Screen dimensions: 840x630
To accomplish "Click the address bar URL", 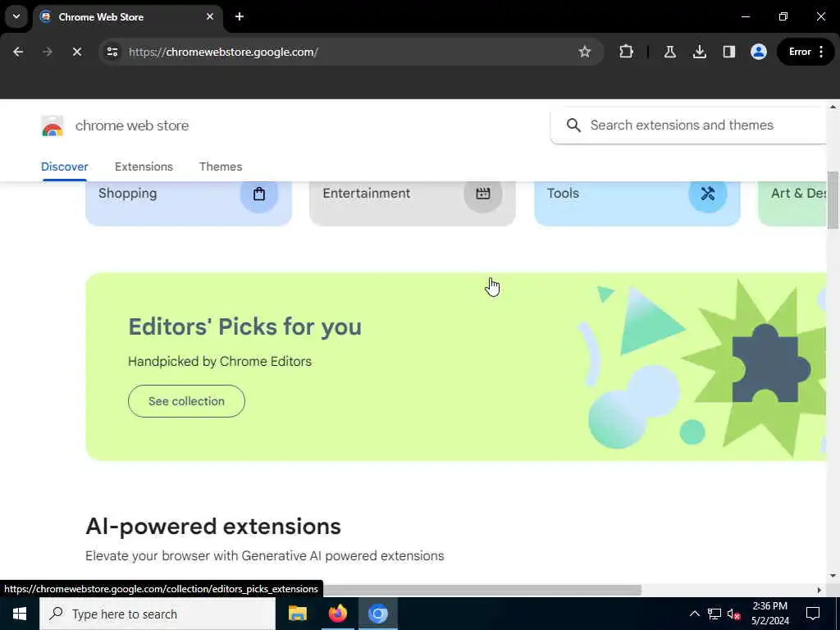I will pyautogui.click(x=223, y=52).
